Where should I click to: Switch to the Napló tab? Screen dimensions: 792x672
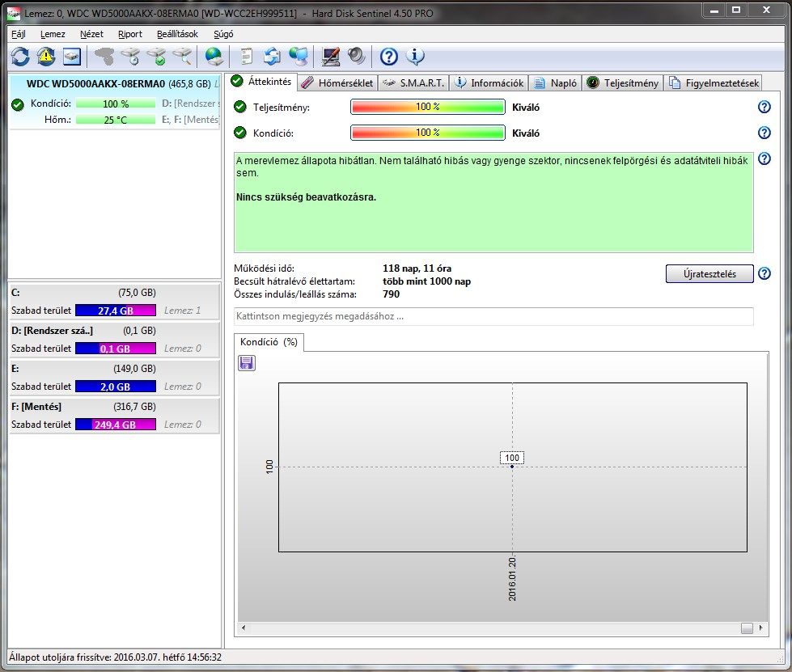click(555, 82)
